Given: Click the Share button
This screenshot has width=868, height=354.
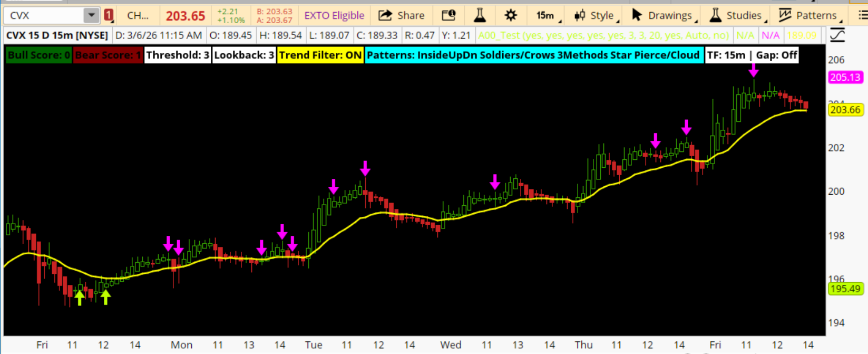Looking at the screenshot, I should (x=402, y=15).
